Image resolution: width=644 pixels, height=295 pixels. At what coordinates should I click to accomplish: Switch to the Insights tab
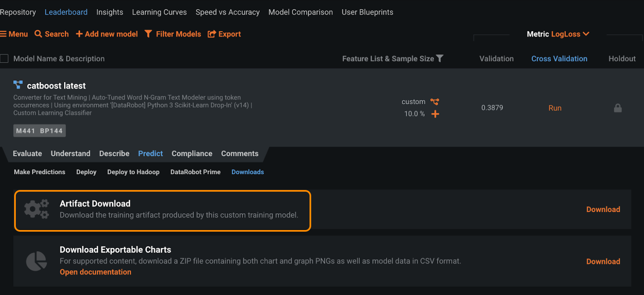(110, 12)
